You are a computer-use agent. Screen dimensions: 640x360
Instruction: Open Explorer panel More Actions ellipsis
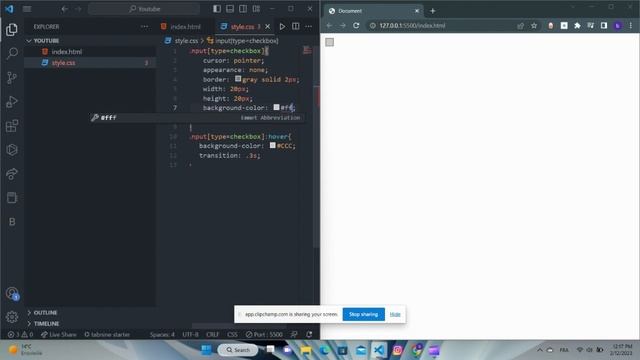coord(144,27)
